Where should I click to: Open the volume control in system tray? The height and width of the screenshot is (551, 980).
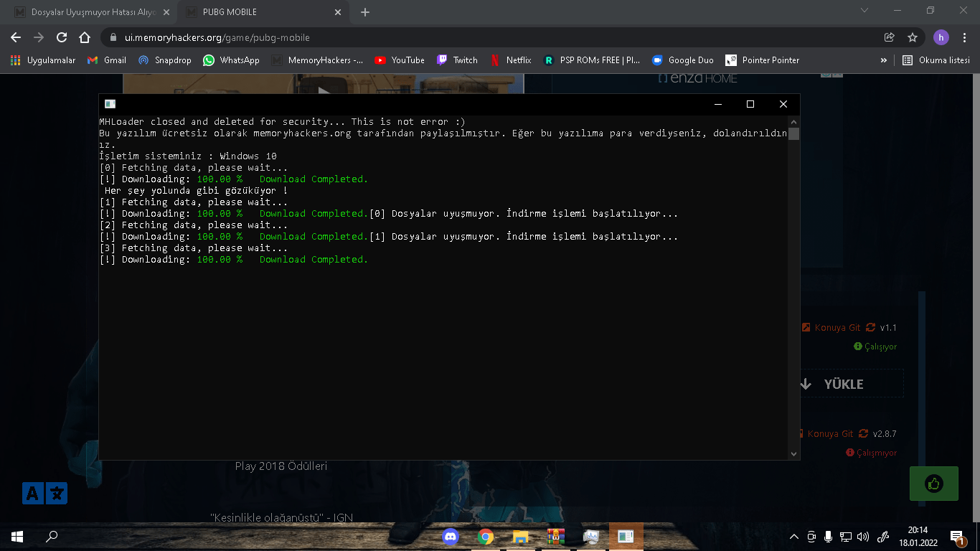863,537
